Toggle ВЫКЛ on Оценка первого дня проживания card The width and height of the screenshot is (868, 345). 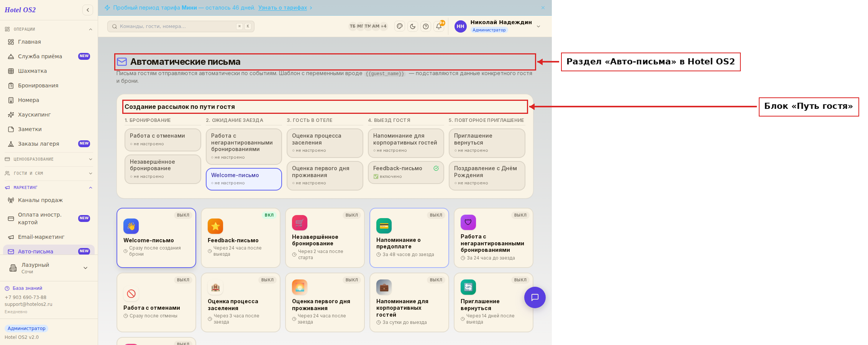point(352,280)
